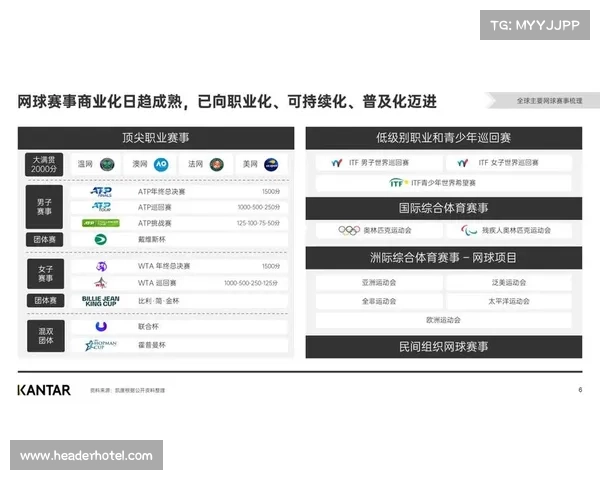
Task: Select the 洲际综合体育赛事 – 网球项目 header
Action: [443, 258]
